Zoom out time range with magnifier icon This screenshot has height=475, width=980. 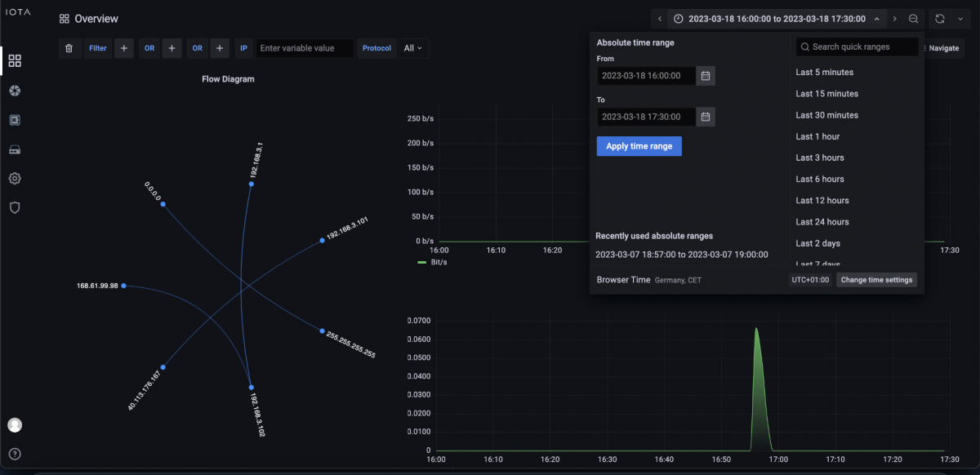coord(914,19)
